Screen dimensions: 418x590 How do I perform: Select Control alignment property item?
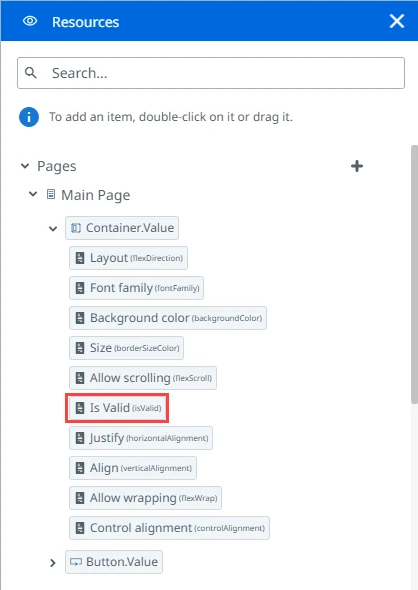169,528
